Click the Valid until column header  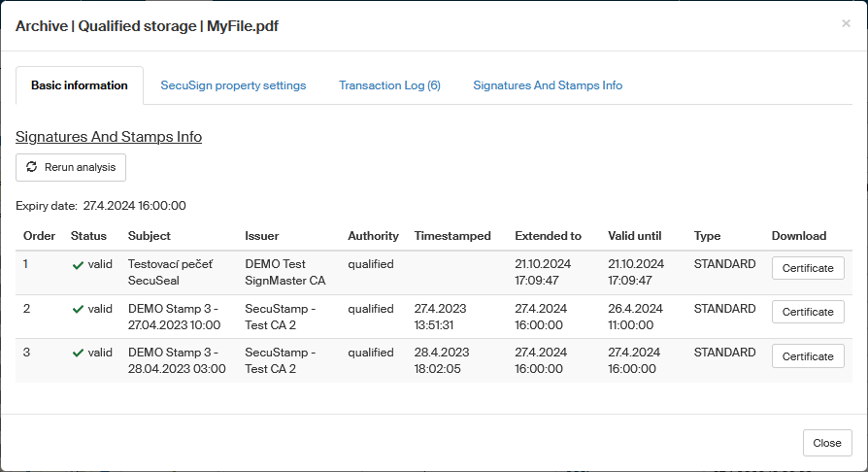(634, 236)
